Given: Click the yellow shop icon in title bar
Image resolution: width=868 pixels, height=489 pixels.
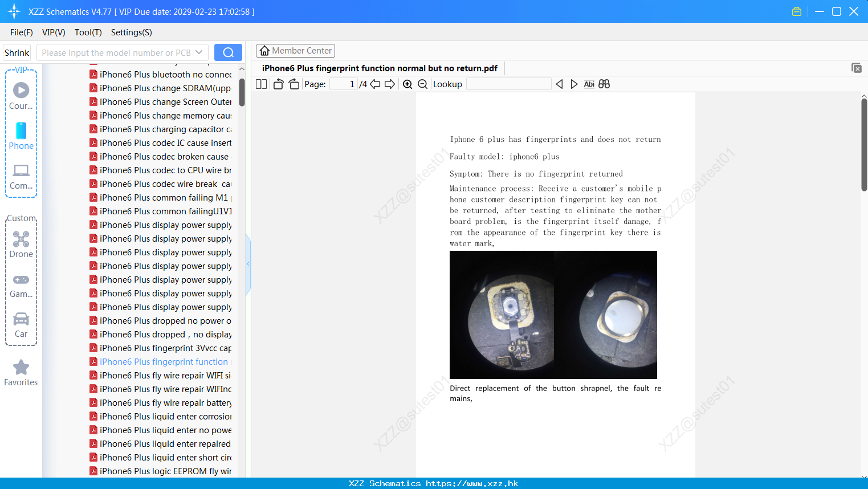Looking at the screenshot, I should [797, 11].
